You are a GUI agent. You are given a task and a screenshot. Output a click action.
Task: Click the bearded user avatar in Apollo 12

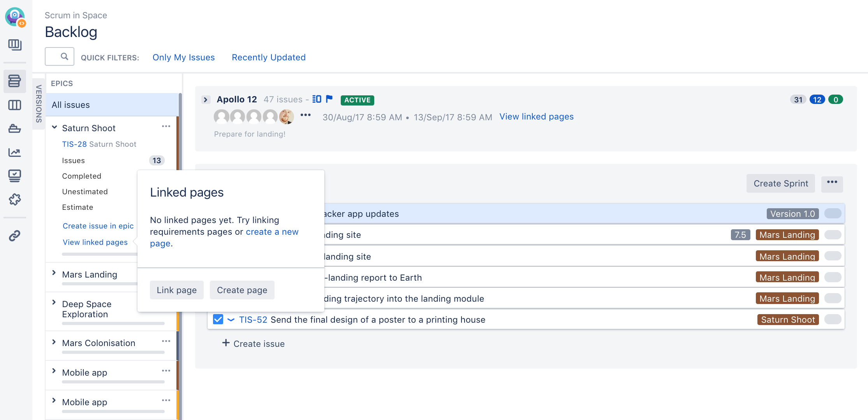tap(286, 116)
